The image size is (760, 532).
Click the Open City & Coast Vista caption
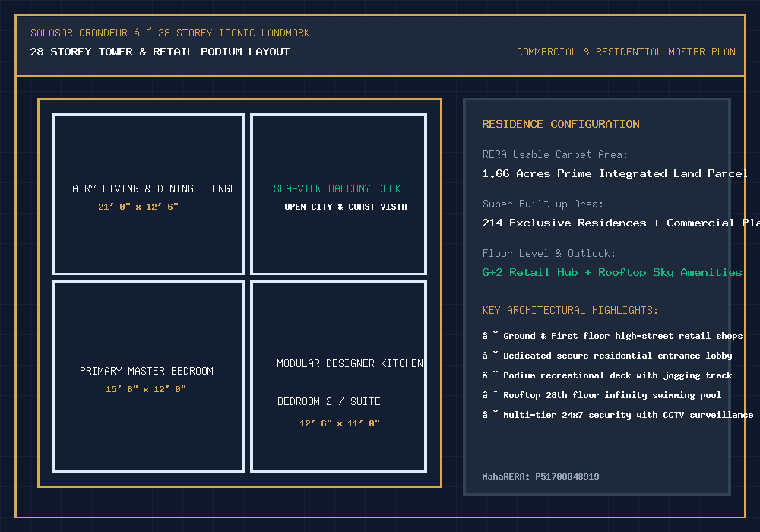click(x=346, y=207)
